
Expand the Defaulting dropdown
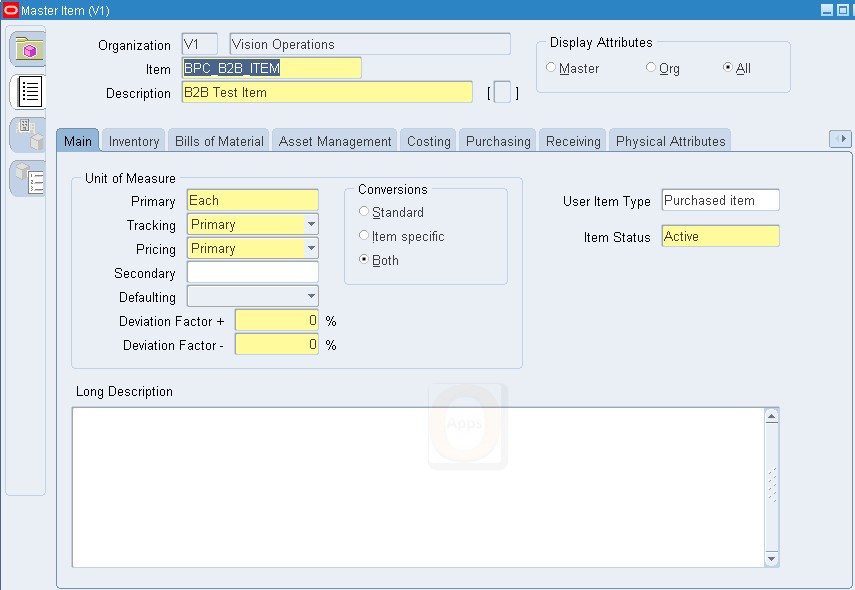tap(311, 297)
